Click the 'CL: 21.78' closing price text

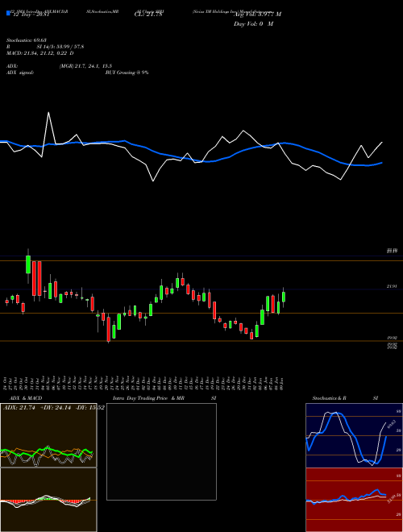click(x=148, y=15)
